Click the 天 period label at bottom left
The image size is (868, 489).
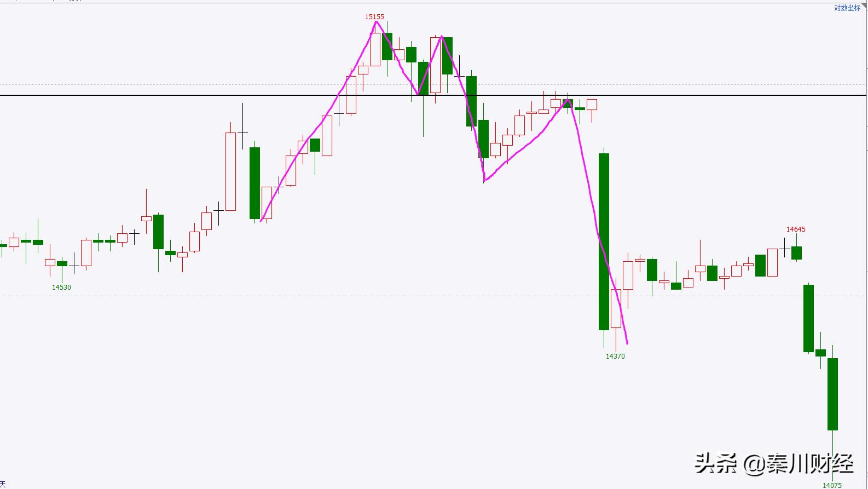3,485
